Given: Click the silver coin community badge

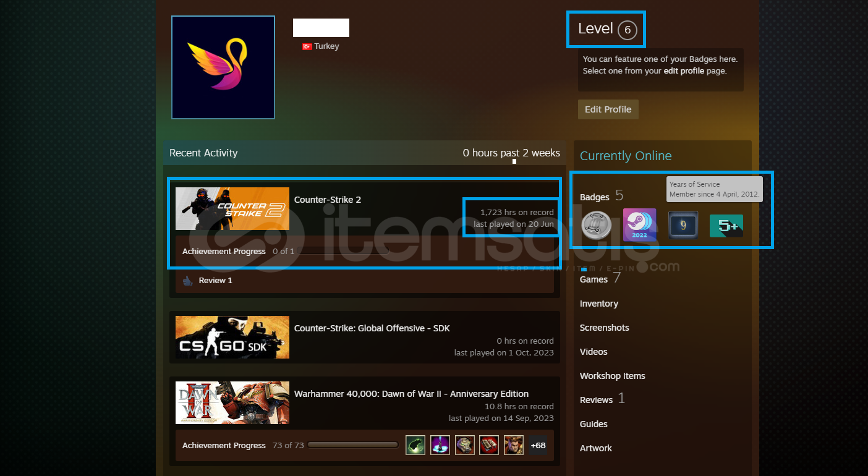Looking at the screenshot, I should pos(596,226).
